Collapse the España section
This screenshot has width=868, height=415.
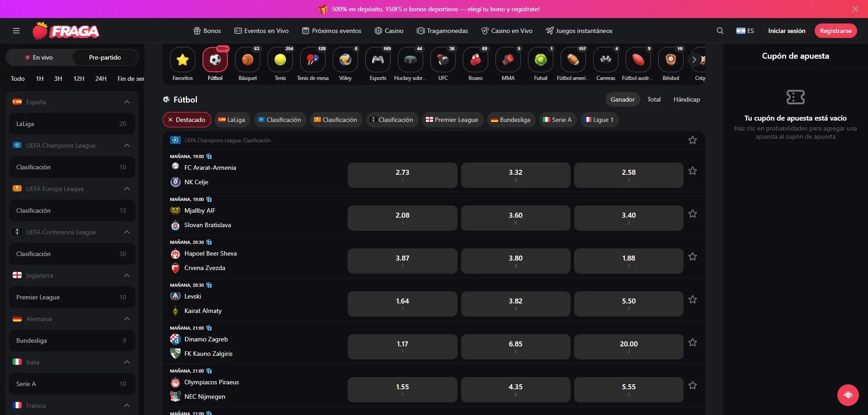coord(127,102)
